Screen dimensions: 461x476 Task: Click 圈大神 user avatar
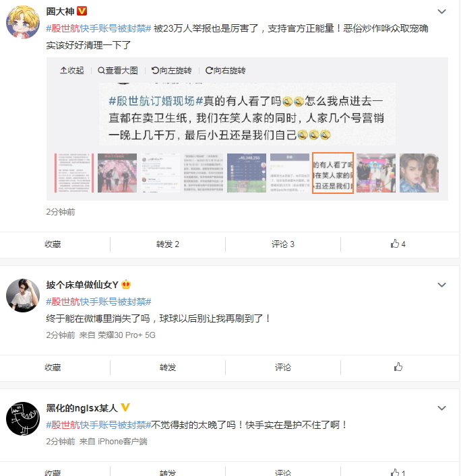click(x=23, y=22)
